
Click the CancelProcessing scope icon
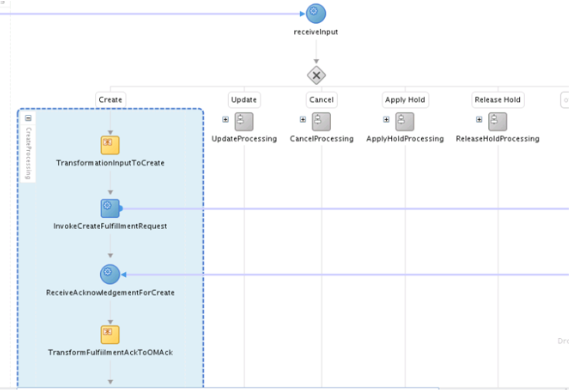(321, 122)
